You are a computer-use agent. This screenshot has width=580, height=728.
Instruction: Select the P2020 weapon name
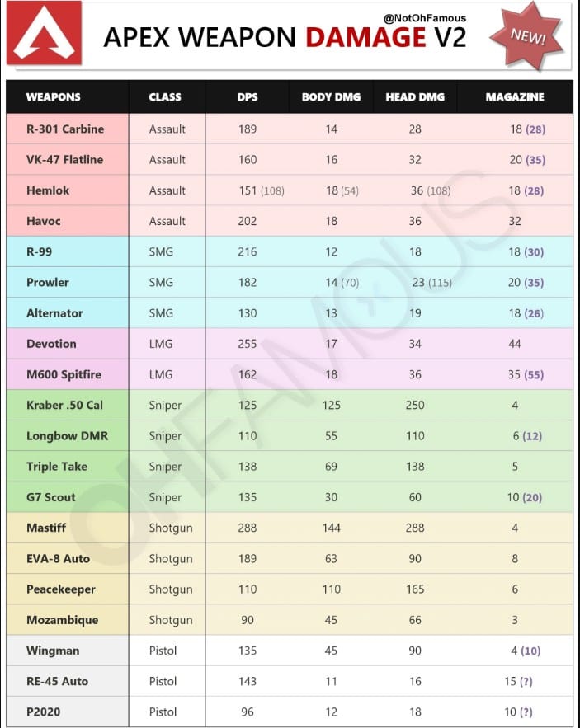point(45,712)
